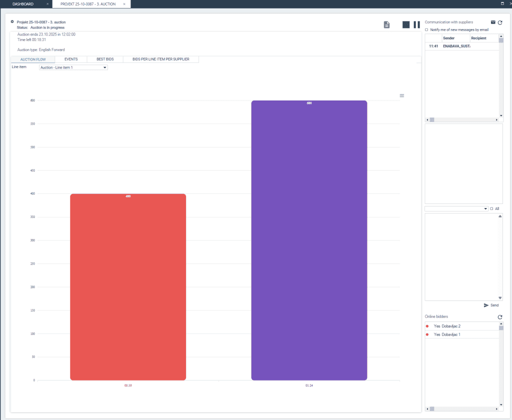This screenshot has width=512, height=420.
Task: Refresh the Online bidders list
Action: (499, 317)
